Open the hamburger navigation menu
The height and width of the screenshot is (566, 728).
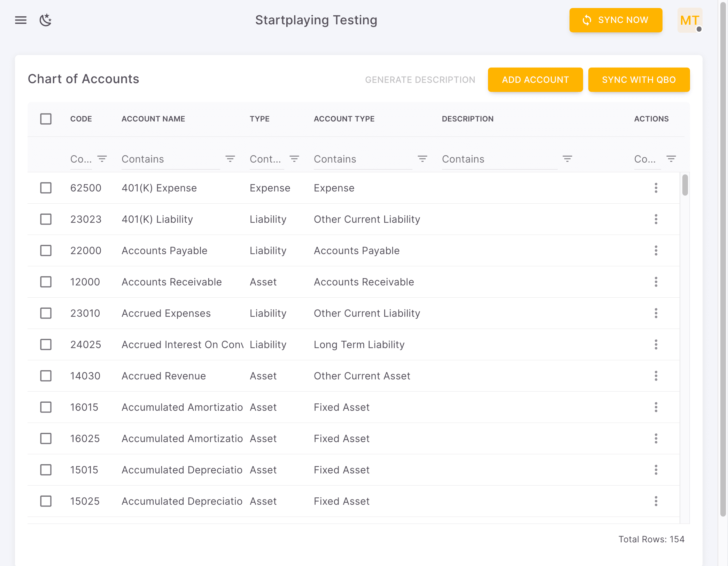[20, 20]
